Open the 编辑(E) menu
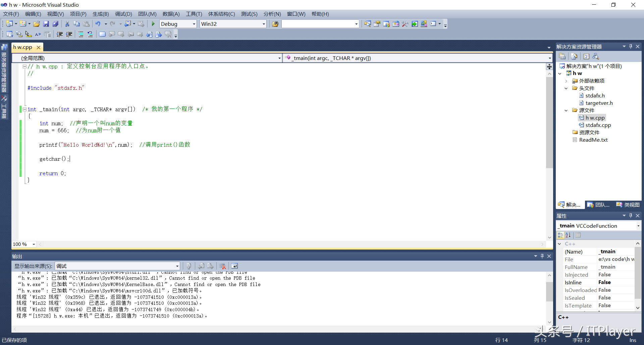 click(x=33, y=14)
